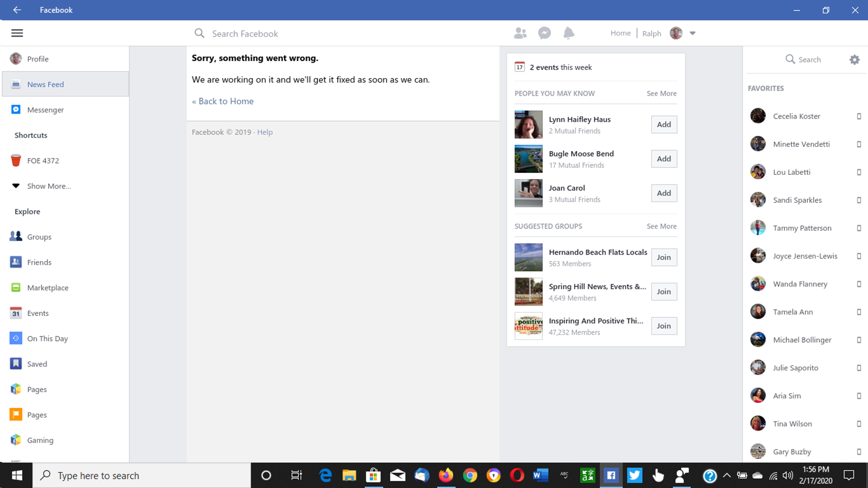
Task: Go back with the arrow icon
Action: [x=17, y=10]
